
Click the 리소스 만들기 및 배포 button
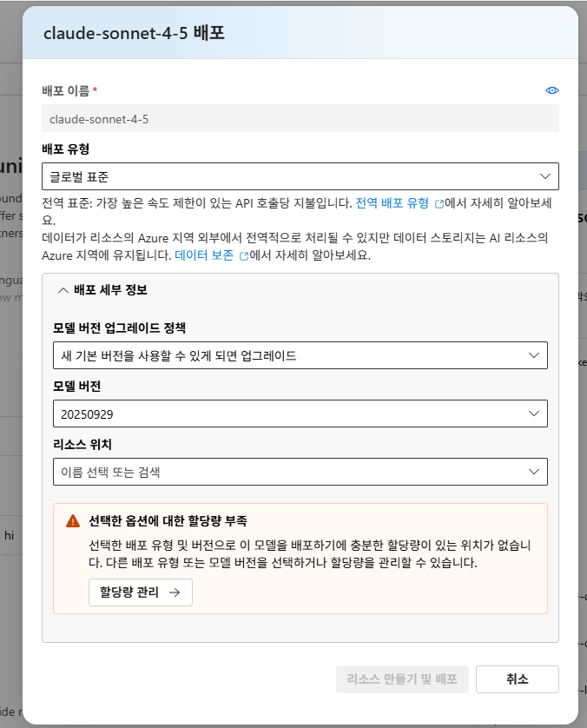[x=402, y=679]
